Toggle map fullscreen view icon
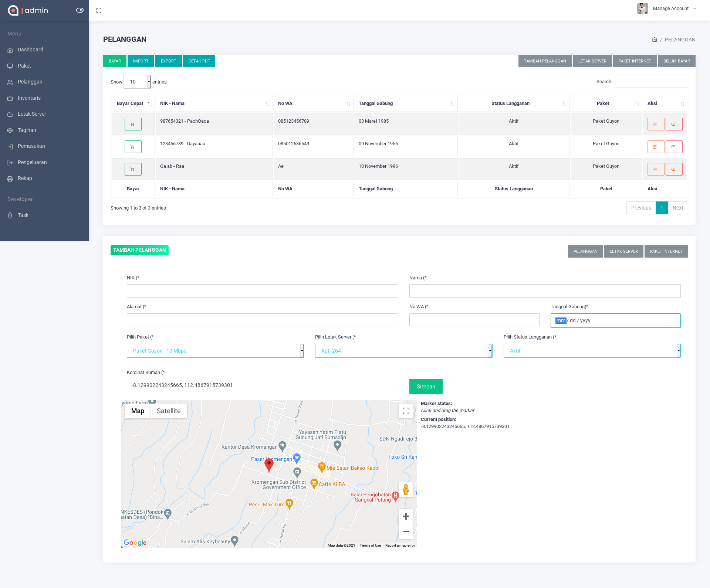 tap(406, 411)
